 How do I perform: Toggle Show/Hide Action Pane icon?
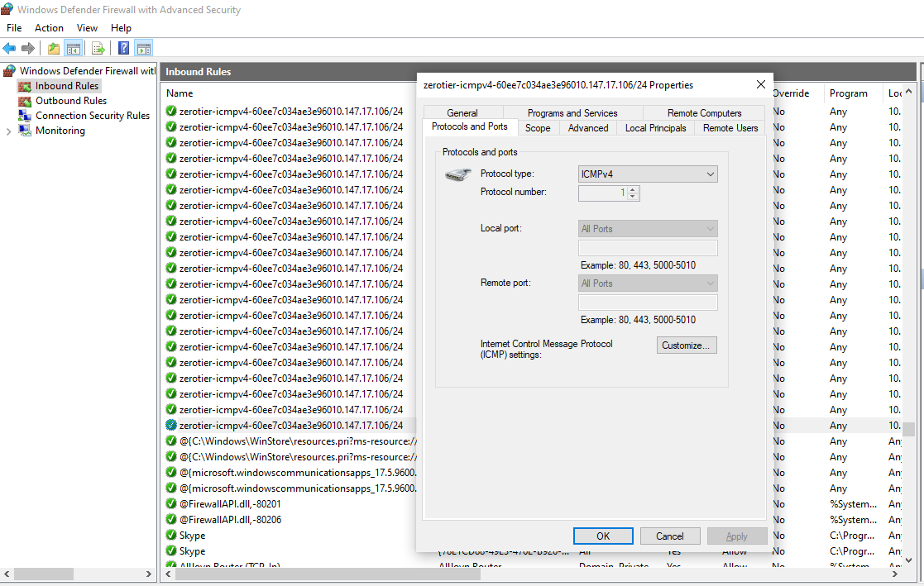[143, 49]
